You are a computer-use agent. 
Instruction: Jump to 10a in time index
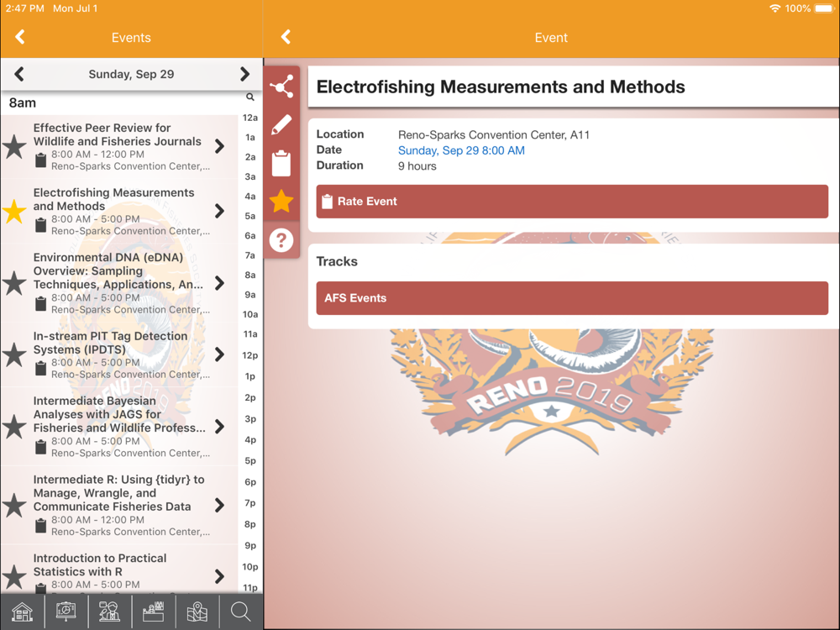pyautogui.click(x=250, y=314)
